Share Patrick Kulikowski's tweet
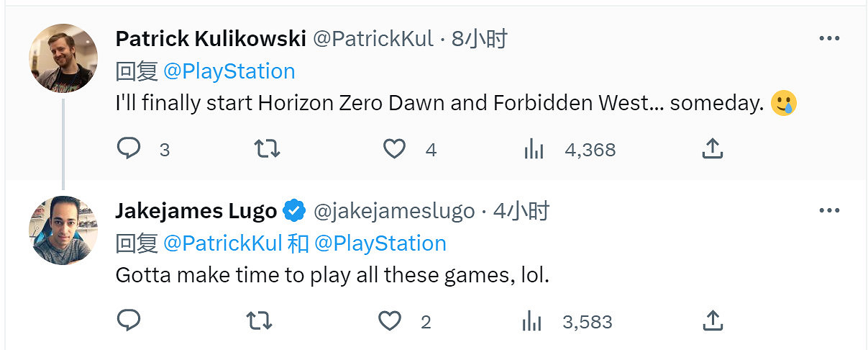This screenshot has width=868, height=350. [x=711, y=149]
